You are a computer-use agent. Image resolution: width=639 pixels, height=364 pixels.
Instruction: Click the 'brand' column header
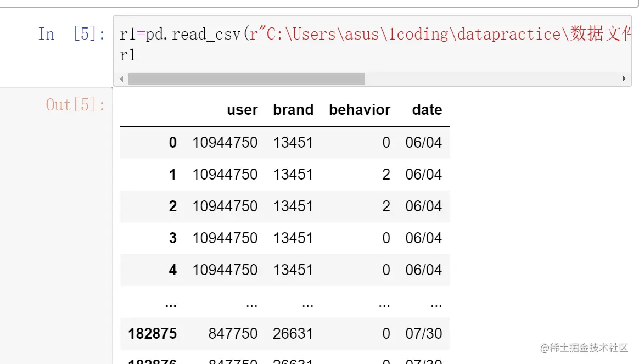tap(293, 110)
